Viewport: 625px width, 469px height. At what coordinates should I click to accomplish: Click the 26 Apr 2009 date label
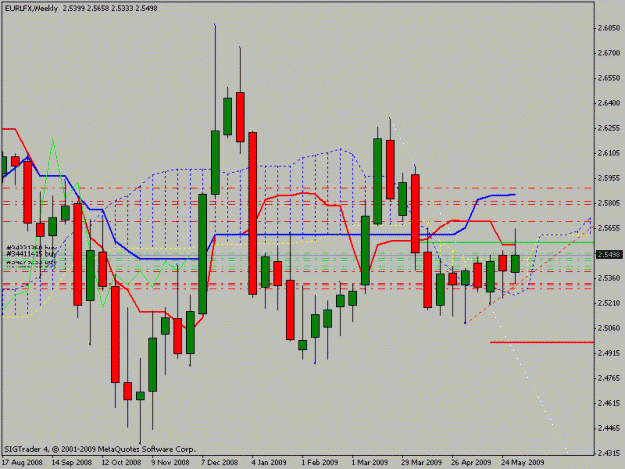tap(471, 463)
